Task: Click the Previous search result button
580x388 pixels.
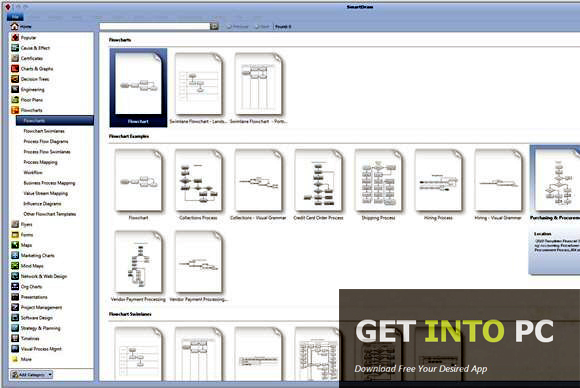Action: 237,26
